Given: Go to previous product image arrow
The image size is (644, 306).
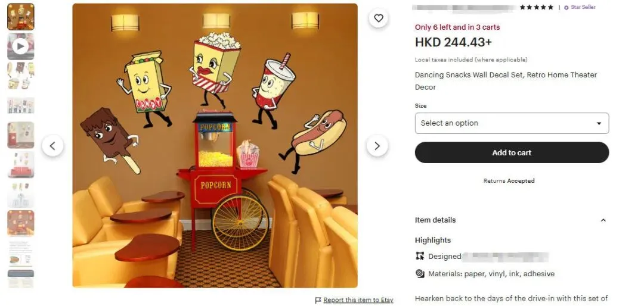Looking at the screenshot, I should tap(52, 146).
